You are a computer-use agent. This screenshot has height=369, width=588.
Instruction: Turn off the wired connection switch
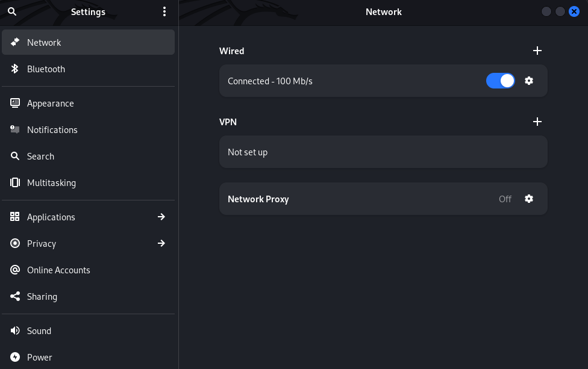pos(500,81)
